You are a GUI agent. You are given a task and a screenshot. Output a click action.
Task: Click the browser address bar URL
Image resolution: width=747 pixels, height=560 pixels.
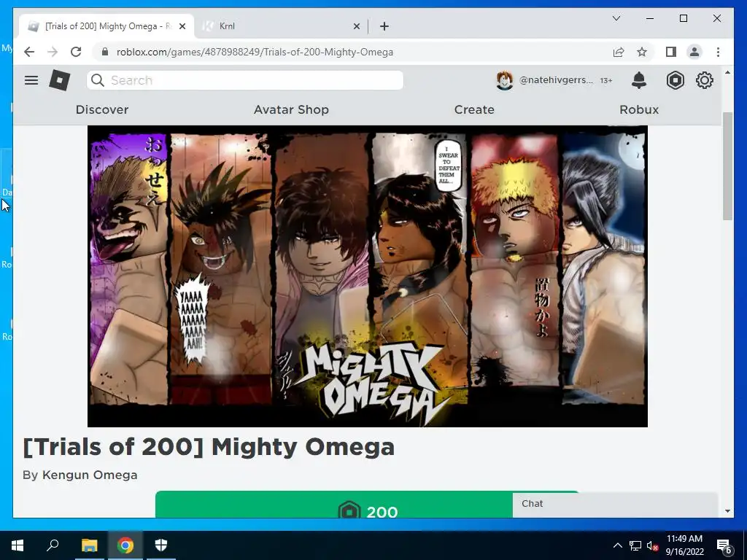tap(255, 52)
